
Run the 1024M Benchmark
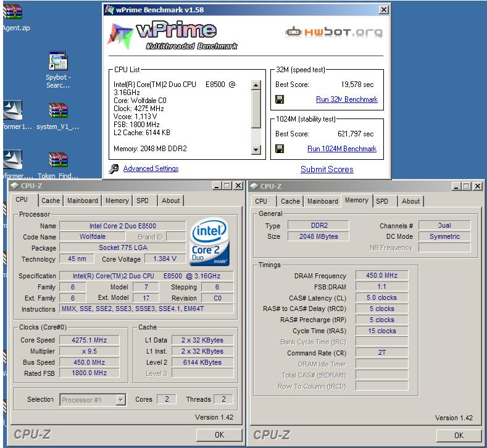pyautogui.click(x=342, y=149)
